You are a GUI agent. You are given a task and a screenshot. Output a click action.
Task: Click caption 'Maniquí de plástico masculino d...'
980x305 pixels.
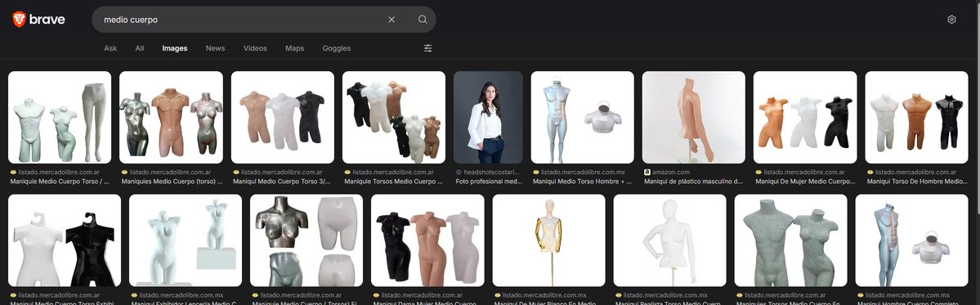(x=694, y=182)
